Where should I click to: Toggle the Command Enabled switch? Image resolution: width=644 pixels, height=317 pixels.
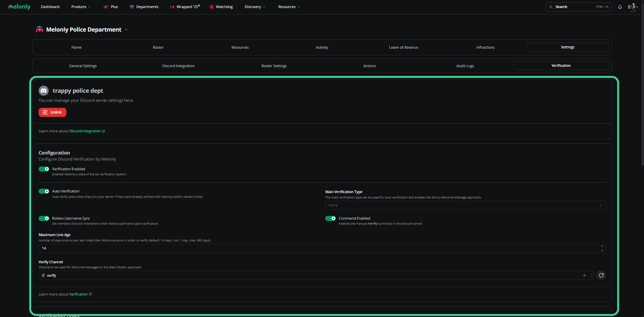[x=331, y=218]
